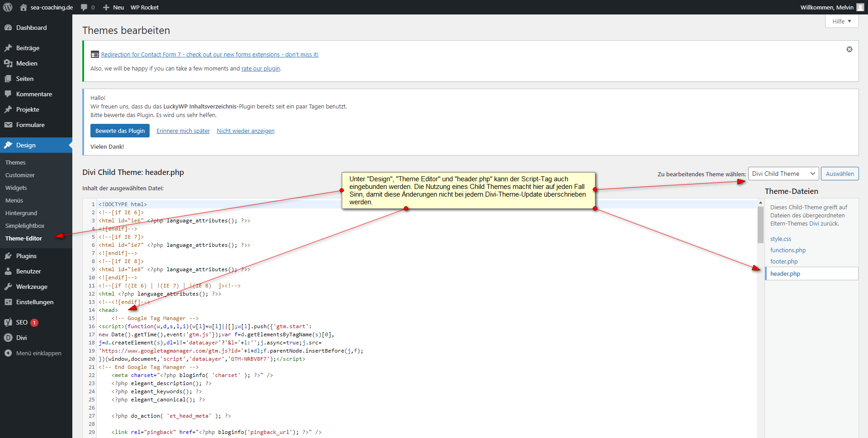
Task: Click the Benutzer person icon
Action: point(8,271)
